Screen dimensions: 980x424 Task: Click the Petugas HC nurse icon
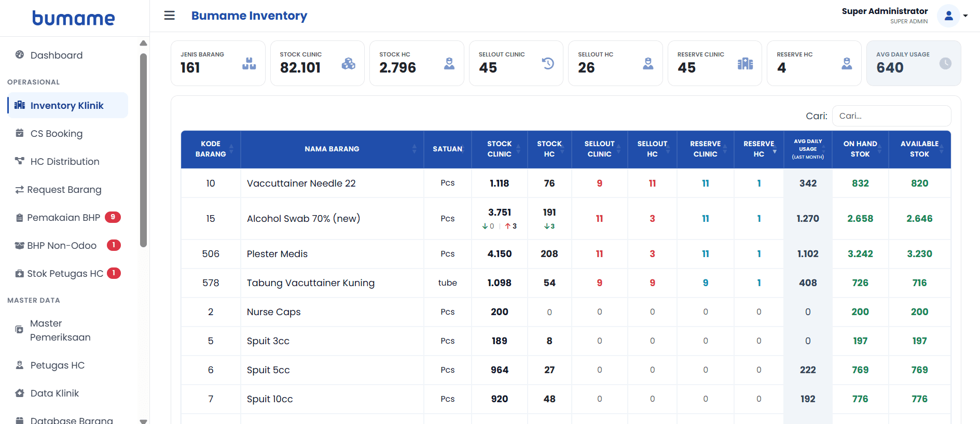20,365
